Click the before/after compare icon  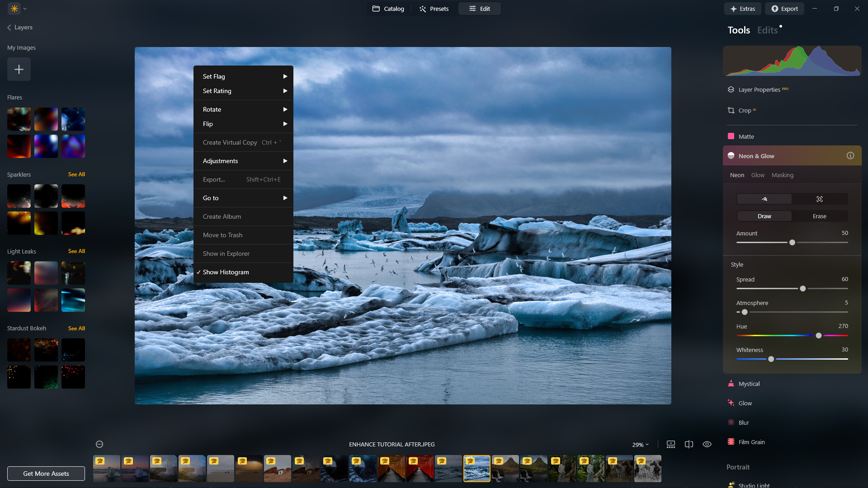(x=689, y=444)
